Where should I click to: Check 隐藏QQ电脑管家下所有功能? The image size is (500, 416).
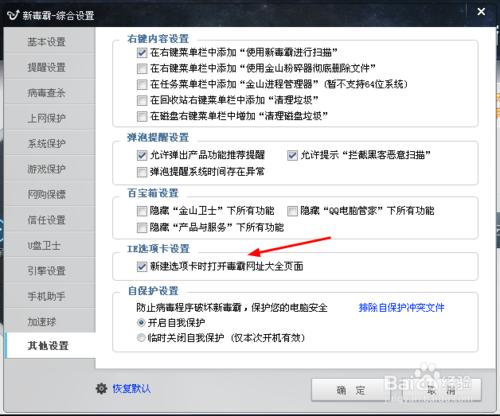[x=292, y=211]
